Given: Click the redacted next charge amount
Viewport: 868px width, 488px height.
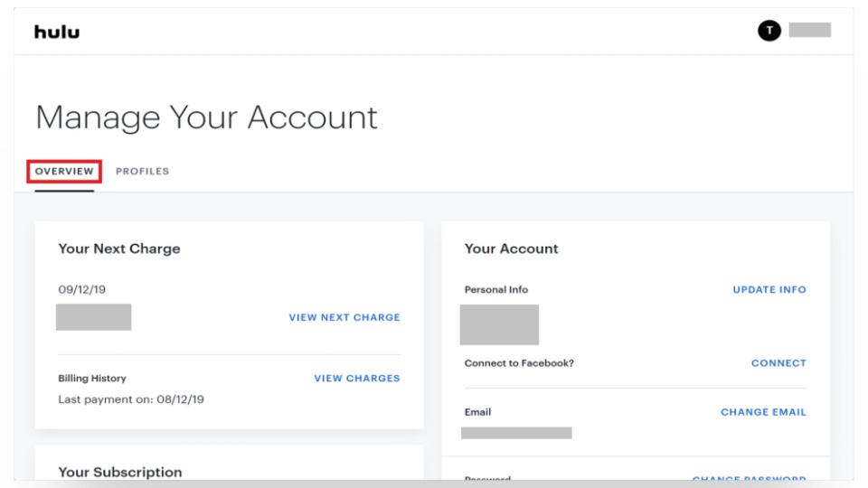Looking at the screenshot, I should [94, 317].
